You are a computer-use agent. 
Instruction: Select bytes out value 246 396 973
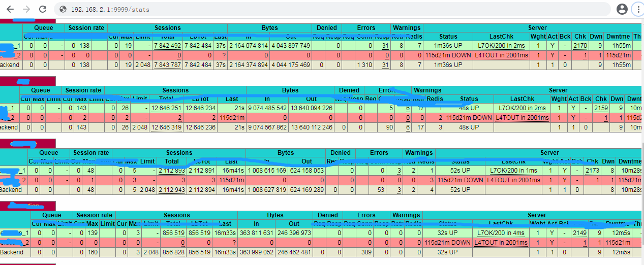point(294,233)
